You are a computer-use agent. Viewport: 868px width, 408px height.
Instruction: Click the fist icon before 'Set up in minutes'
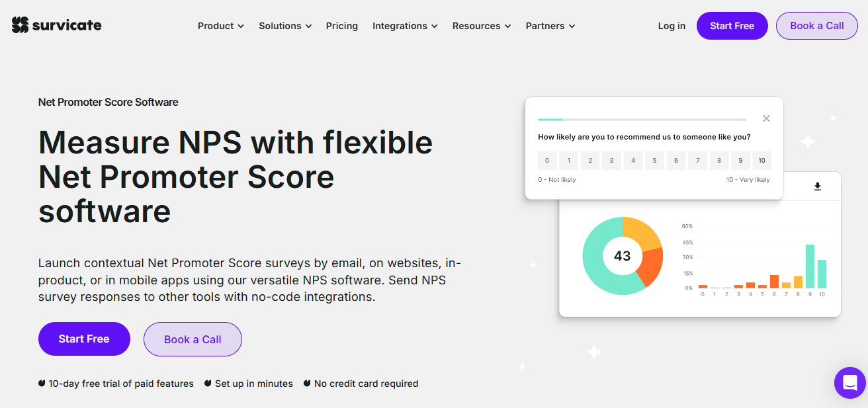pyautogui.click(x=207, y=384)
